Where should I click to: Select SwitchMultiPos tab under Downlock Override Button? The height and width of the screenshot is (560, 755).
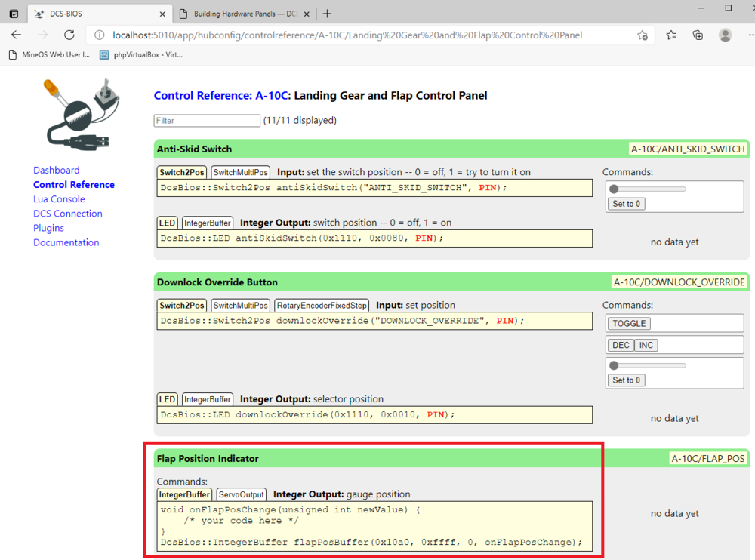pos(240,305)
